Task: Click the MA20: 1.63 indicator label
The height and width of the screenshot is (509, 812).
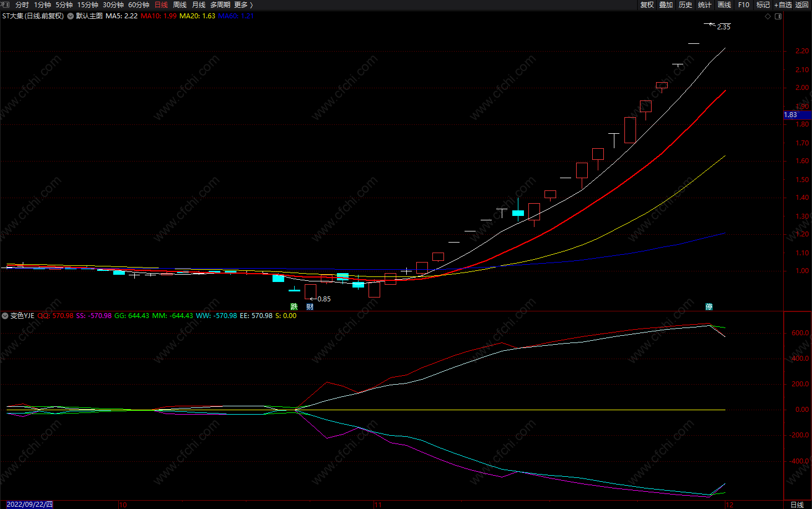Action: (197, 16)
